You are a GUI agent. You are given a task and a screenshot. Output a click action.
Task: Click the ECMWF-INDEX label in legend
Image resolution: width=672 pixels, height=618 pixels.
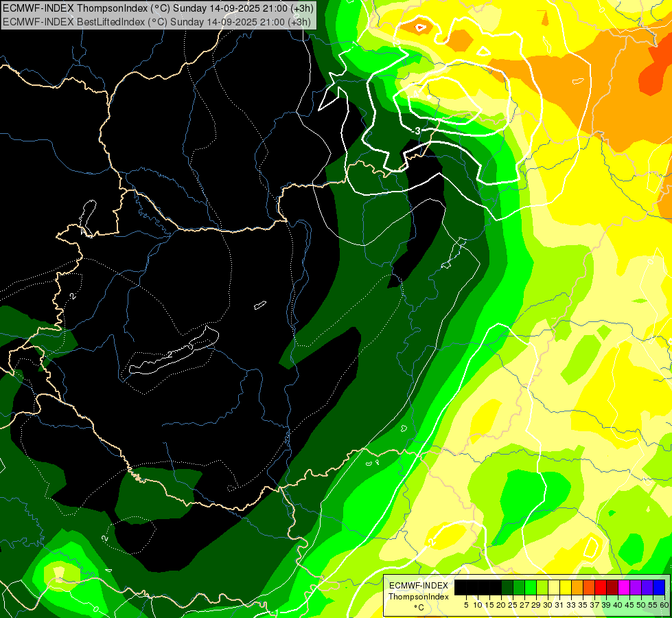click(419, 586)
